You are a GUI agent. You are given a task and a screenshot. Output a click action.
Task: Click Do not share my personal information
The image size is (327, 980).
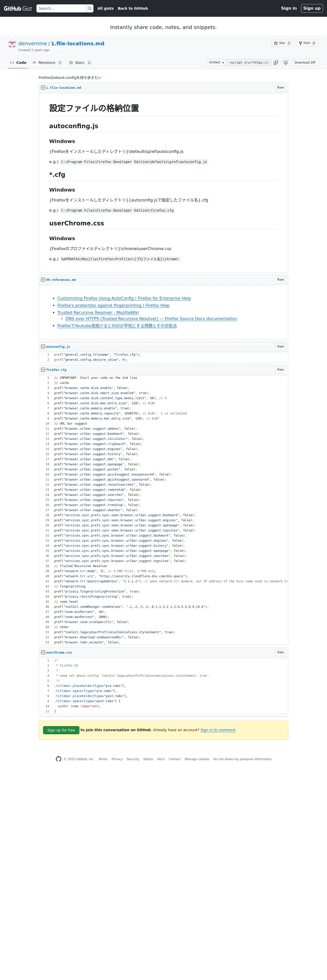[x=242, y=759]
